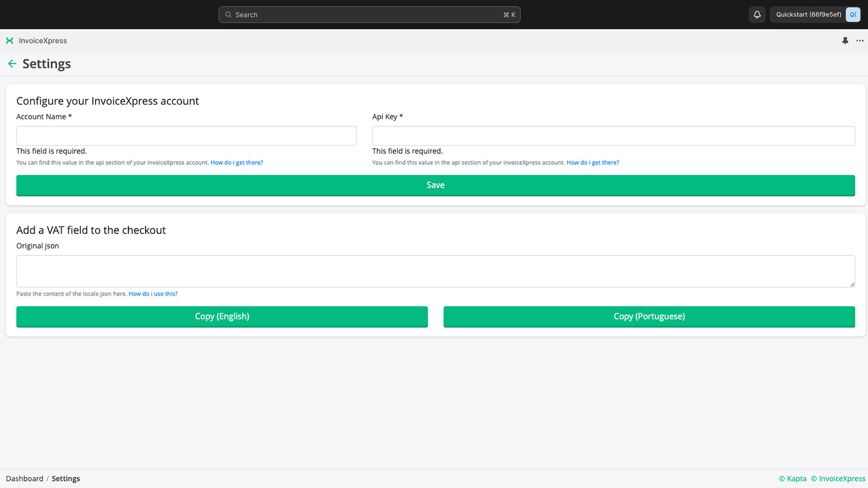The width and height of the screenshot is (868, 488).
Task: Open 'How do i get there?' under Account Name
Action: coord(237,163)
